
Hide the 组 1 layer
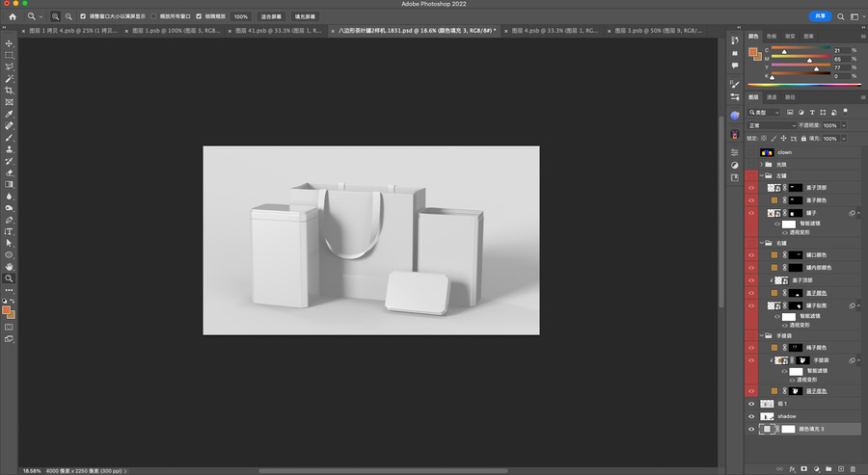coord(751,404)
